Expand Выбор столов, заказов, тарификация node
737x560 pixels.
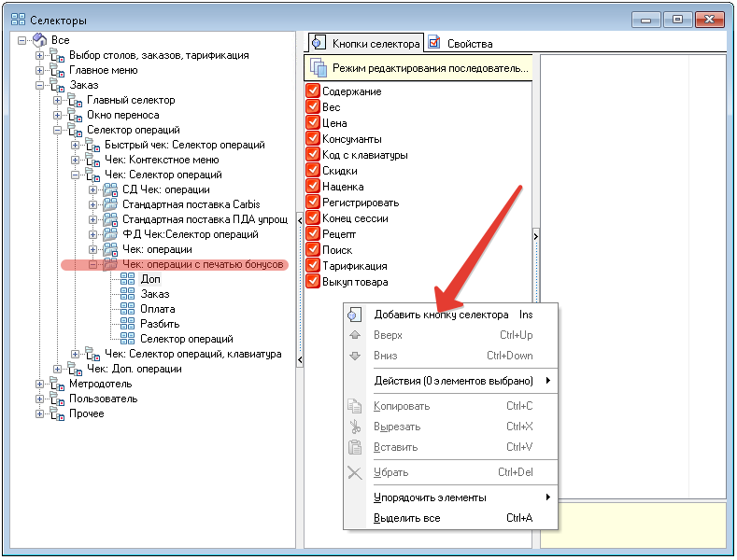[40, 55]
